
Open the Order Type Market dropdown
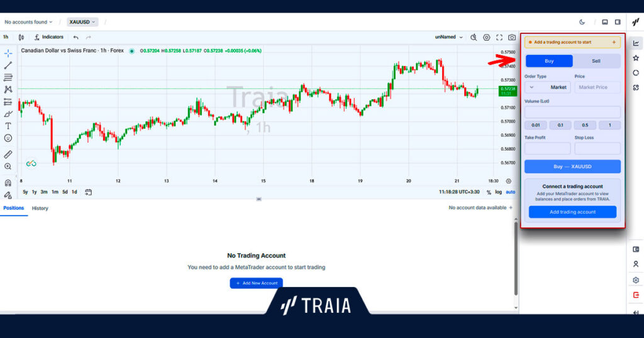tap(548, 87)
